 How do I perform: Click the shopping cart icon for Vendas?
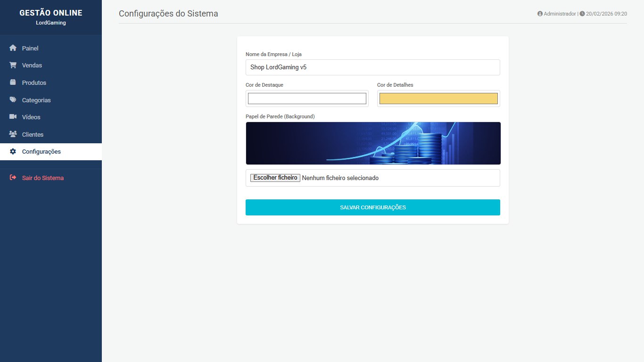[x=13, y=66]
